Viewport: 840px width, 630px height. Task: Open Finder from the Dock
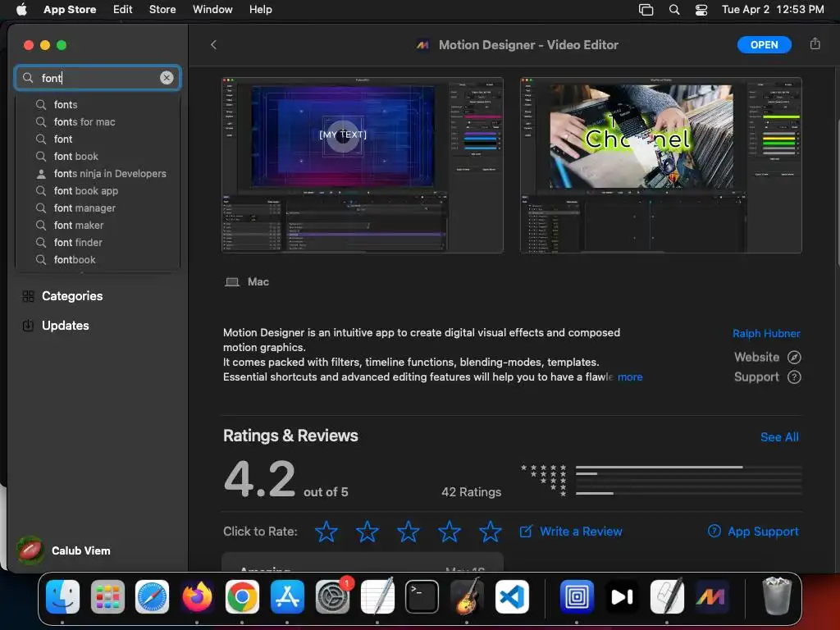click(62, 597)
